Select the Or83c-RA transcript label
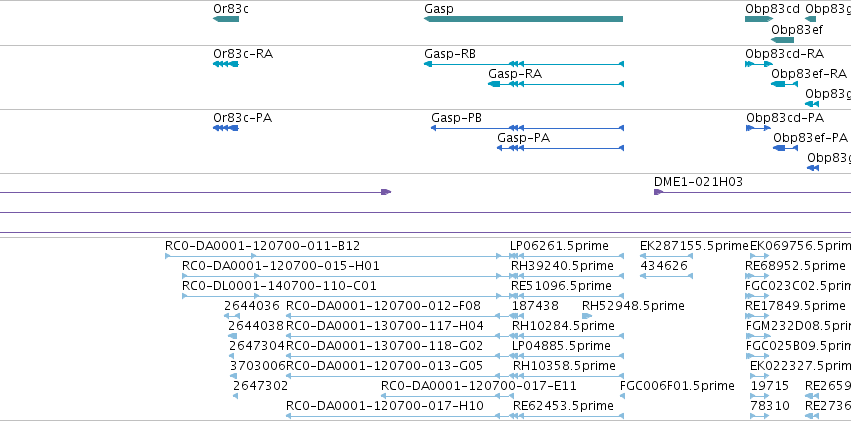 [x=243, y=54]
